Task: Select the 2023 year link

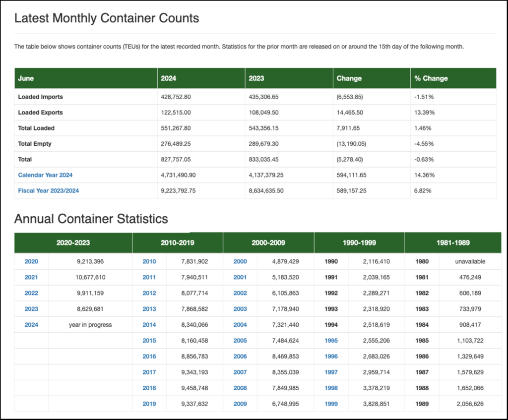Action: click(31, 309)
